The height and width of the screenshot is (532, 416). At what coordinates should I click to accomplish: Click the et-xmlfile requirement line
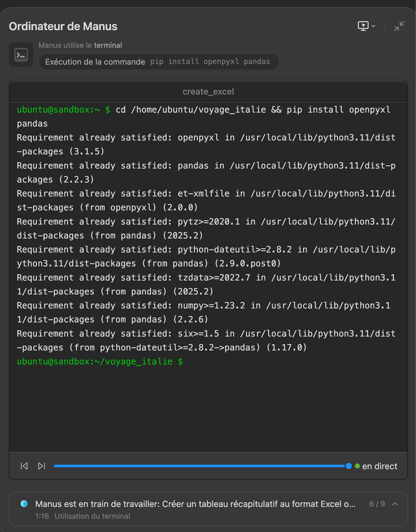(x=206, y=200)
